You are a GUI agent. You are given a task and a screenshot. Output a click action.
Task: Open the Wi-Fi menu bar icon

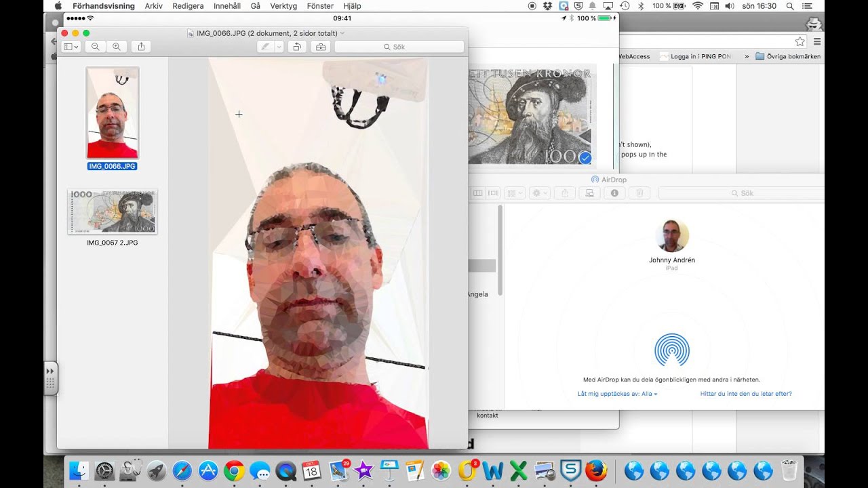click(x=698, y=6)
